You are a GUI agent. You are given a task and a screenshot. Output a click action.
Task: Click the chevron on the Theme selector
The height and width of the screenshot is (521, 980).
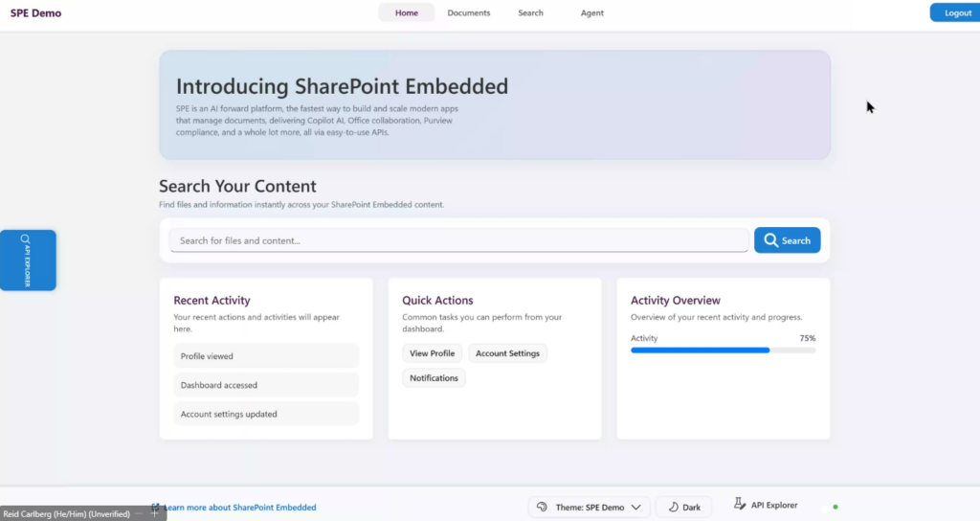point(635,508)
